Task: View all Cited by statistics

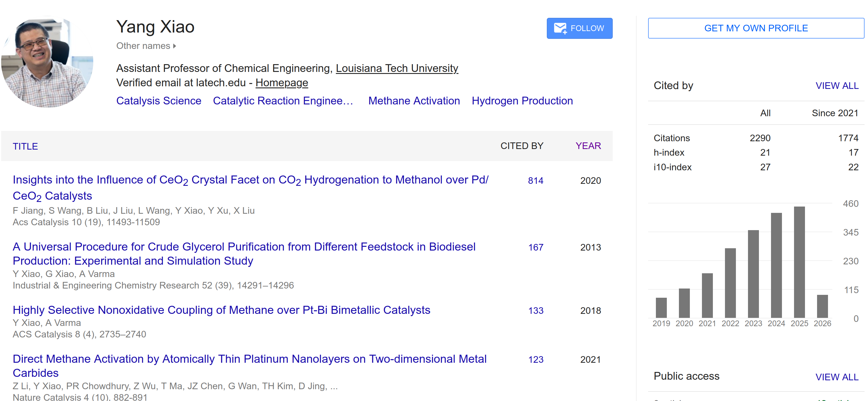Action: [836, 86]
